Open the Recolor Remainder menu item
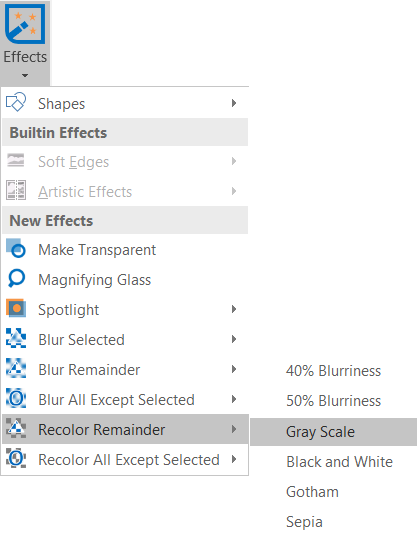Screen dimensions: 417x540 [125, 429]
